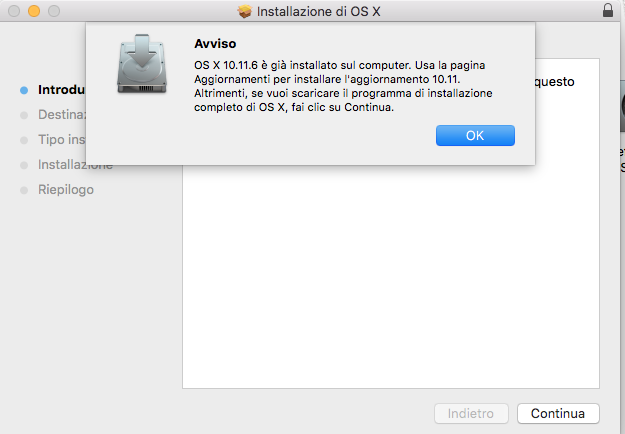The image size is (625, 434).
Task: Click the lock icon in title bar
Action: click(608, 10)
